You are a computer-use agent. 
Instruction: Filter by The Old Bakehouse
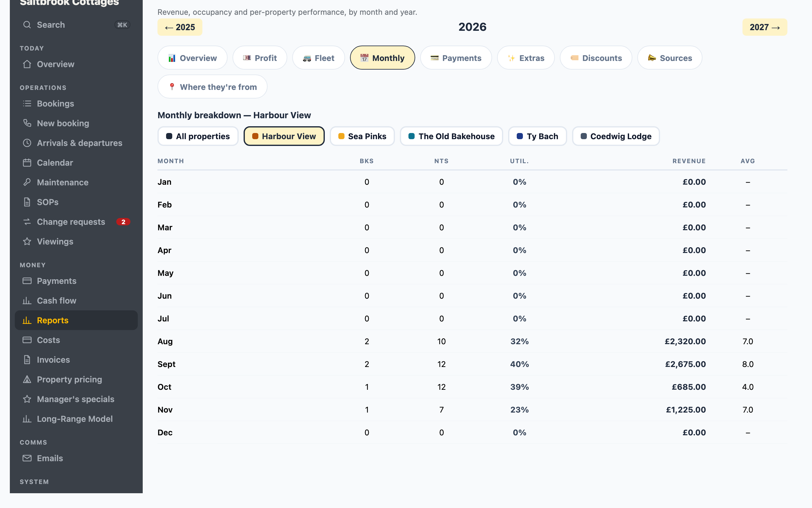pyautogui.click(x=451, y=136)
